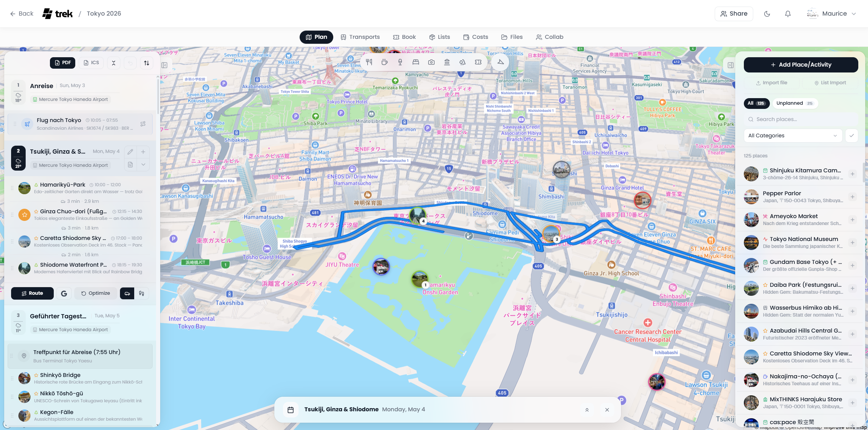Viewport: 868px width, 430px height.
Task: Switch to the Plan tab
Action: (316, 37)
